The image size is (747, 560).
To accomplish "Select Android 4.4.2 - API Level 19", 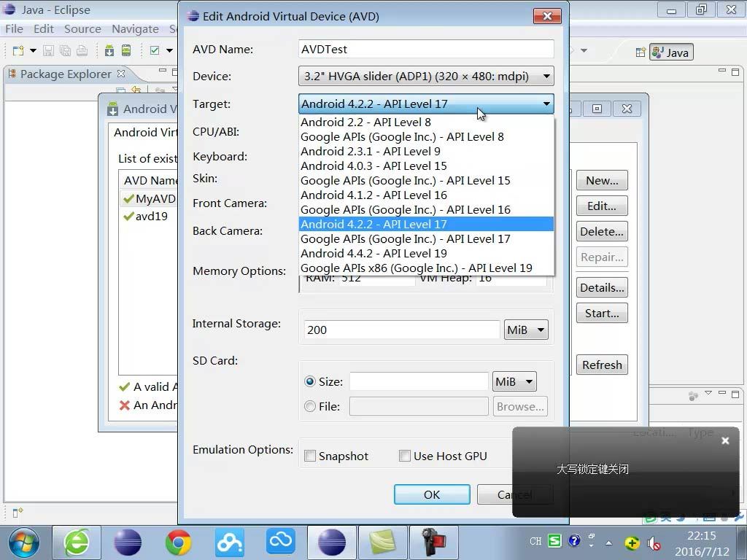I will [426, 253].
